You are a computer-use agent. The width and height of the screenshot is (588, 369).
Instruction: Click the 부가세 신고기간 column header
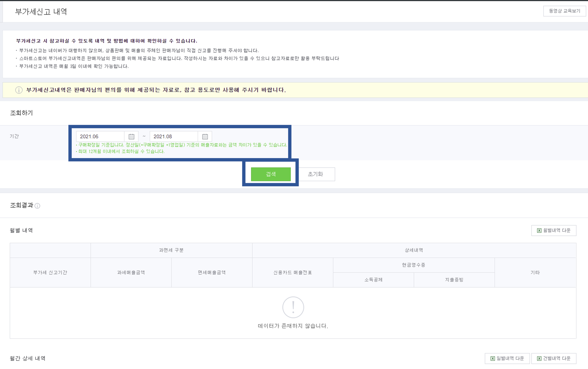(x=50, y=273)
